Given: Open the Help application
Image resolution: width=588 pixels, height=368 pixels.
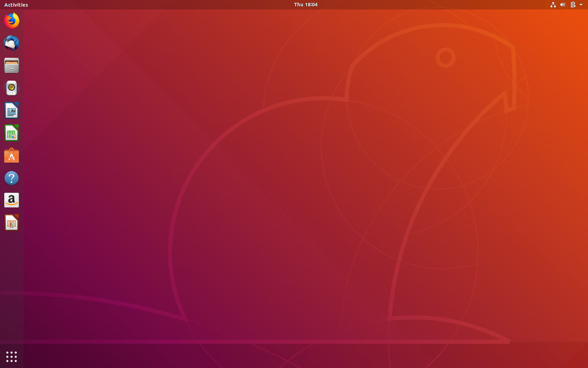Looking at the screenshot, I should (x=11, y=178).
